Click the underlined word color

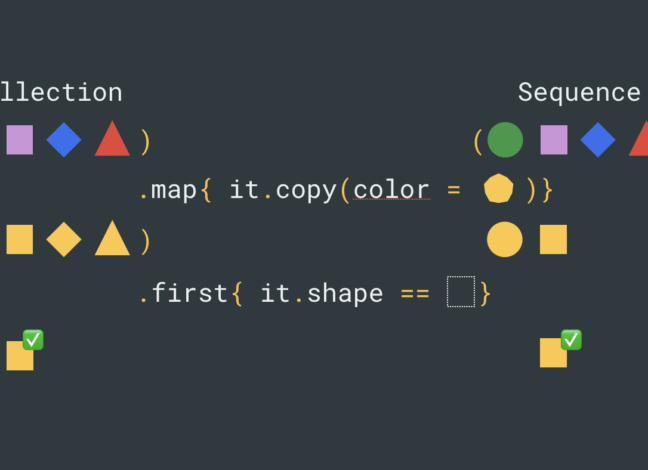(x=391, y=190)
